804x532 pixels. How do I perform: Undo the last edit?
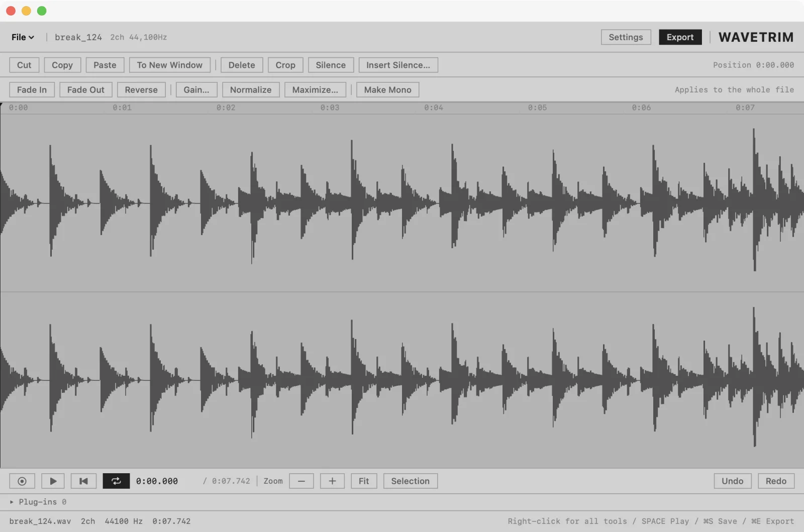pyautogui.click(x=732, y=481)
